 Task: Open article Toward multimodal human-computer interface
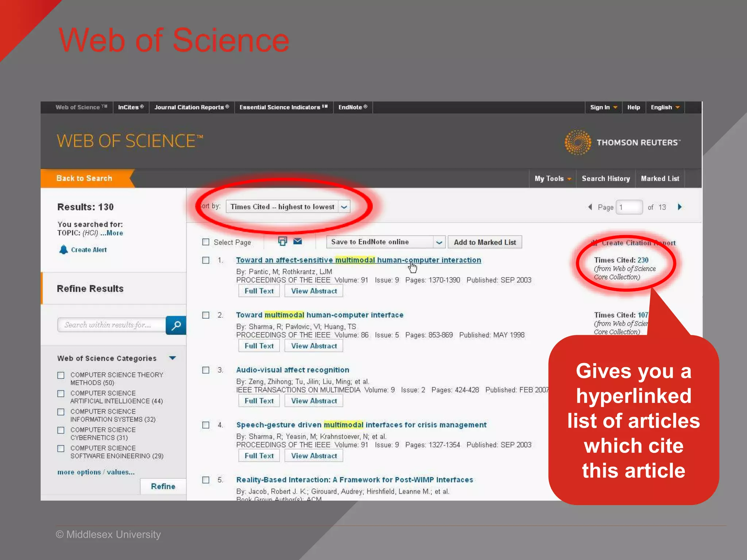(x=320, y=315)
